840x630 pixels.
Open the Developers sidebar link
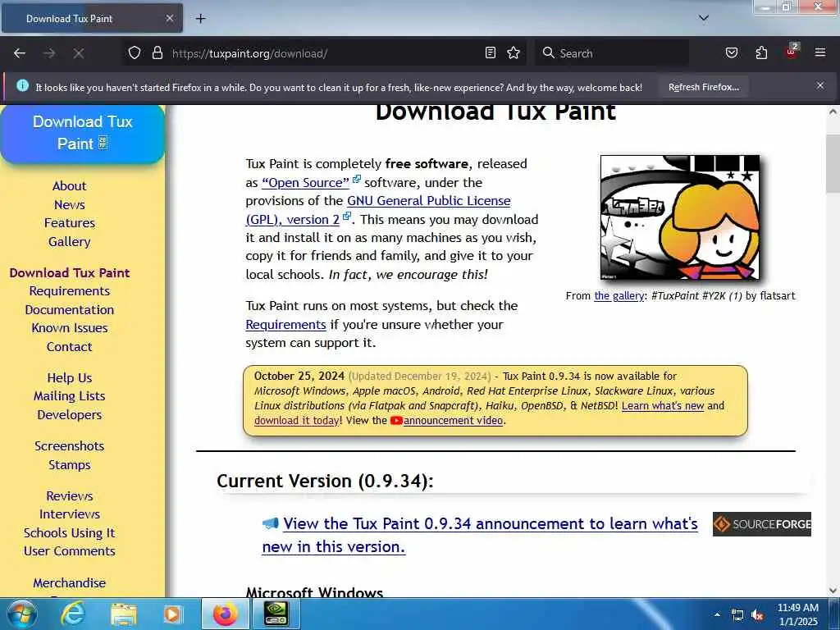pos(69,414)
